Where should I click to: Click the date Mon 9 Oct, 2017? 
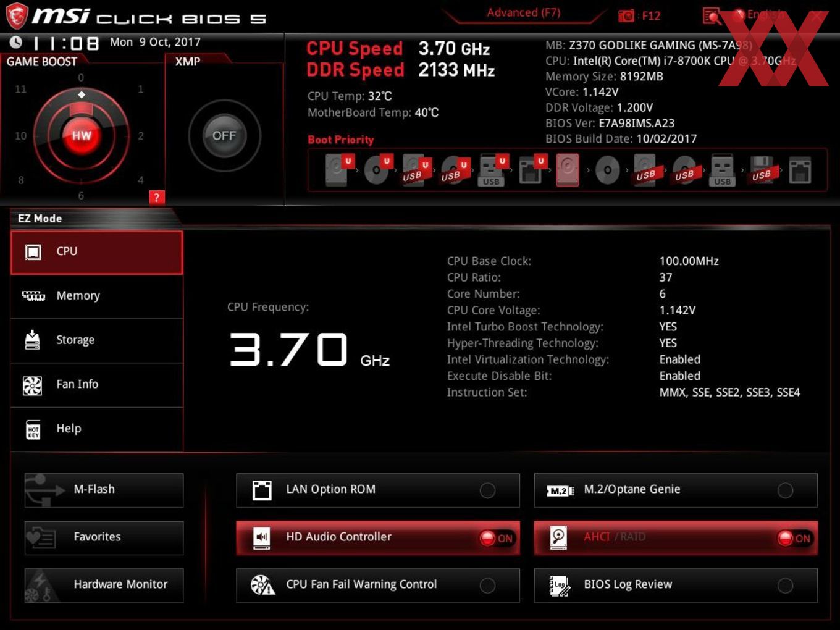tap(155, 42)
